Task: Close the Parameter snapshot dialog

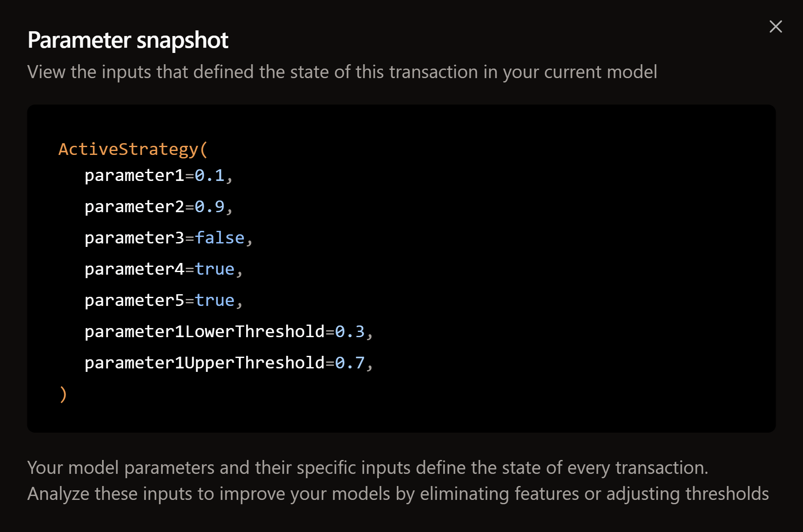Action: pyautogui.click(x=775, y=26)
